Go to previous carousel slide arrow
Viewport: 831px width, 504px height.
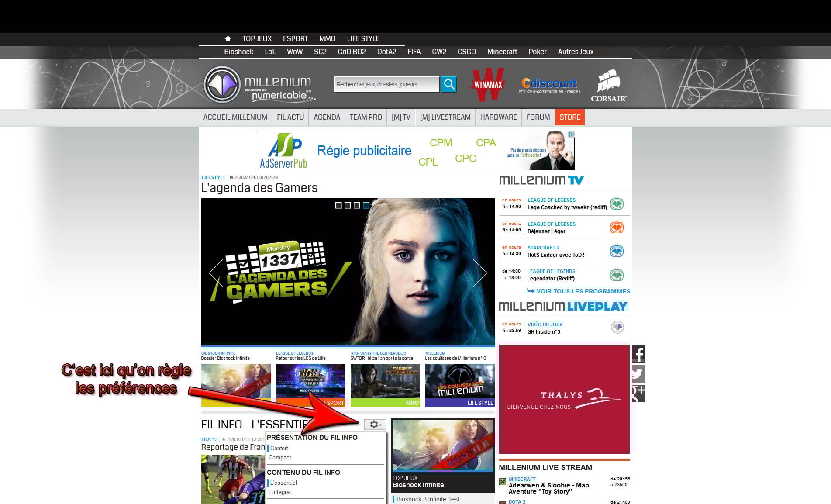point(216,273)
